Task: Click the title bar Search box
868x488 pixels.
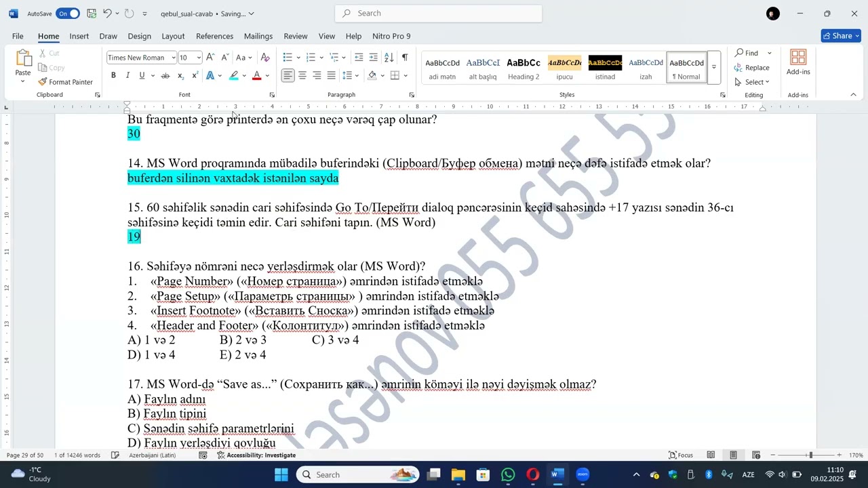Action: tap(439, 14)
